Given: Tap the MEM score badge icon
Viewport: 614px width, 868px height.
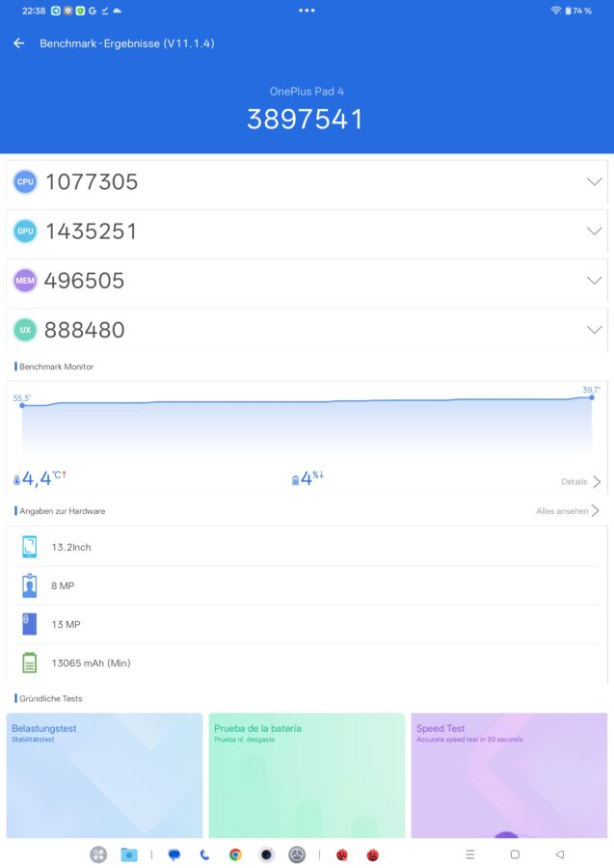Looking at the screenshot, I should point(25,280).
